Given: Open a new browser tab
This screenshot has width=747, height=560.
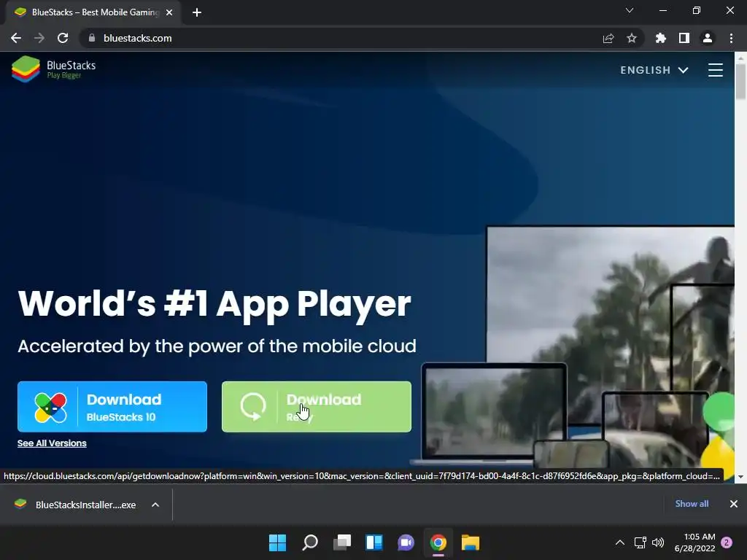Looking at the screenshot, I should tap(197, 12).
